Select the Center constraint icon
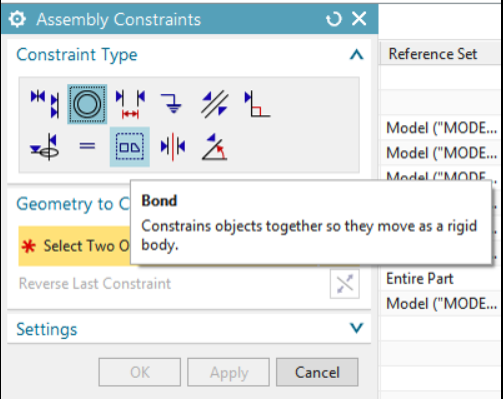The width and height of the screenshot is (503, 399). click(173, 147)
